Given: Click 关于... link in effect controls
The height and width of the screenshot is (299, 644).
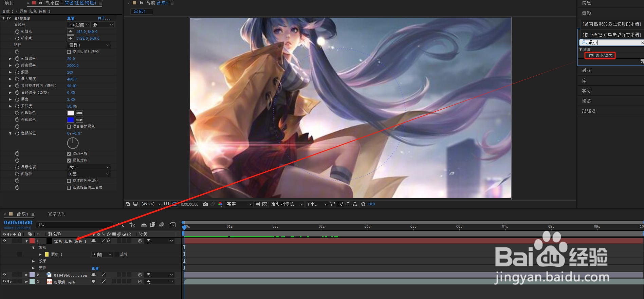Looking at the screenshot, I should 104,18.
